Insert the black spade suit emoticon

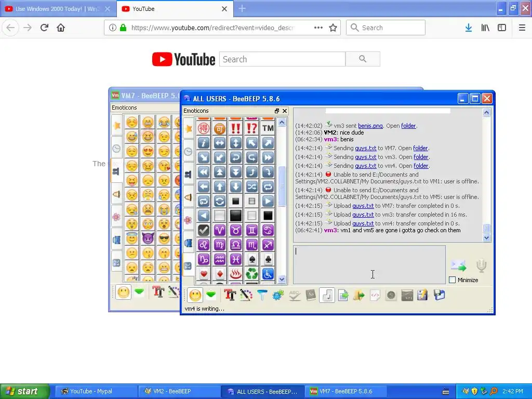252,259
